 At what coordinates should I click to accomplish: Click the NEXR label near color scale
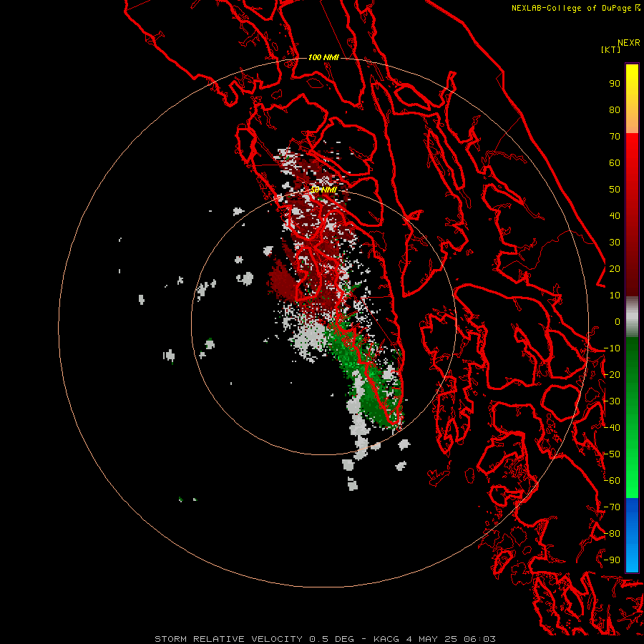pyautogui.click(x=628, y=43)
